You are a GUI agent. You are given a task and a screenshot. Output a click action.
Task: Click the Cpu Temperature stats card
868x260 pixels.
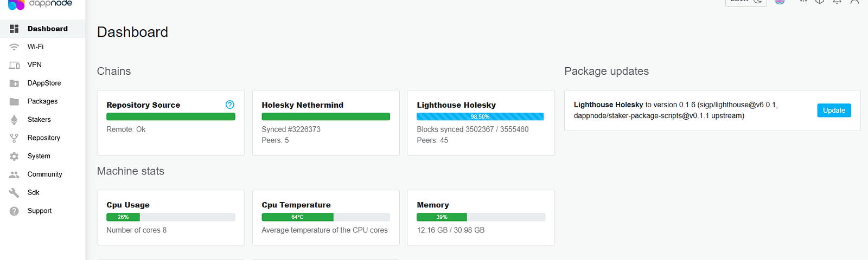[x=325, y=217]
